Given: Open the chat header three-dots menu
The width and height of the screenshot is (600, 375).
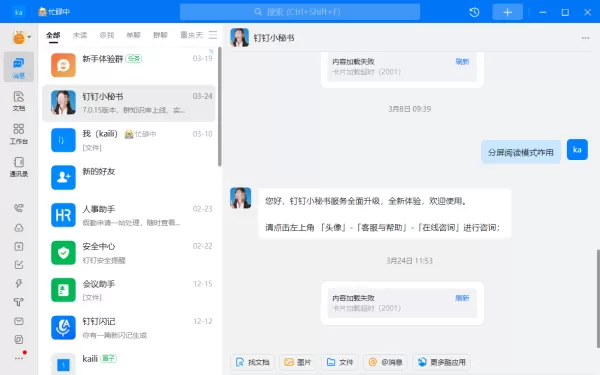Looking at the screenshot, I should click(x=585, y=38).
